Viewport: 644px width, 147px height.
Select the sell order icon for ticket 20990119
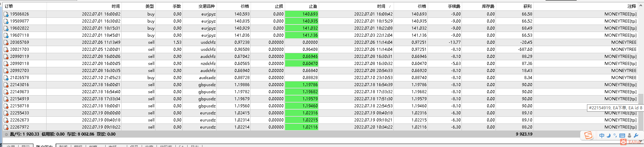6,57
